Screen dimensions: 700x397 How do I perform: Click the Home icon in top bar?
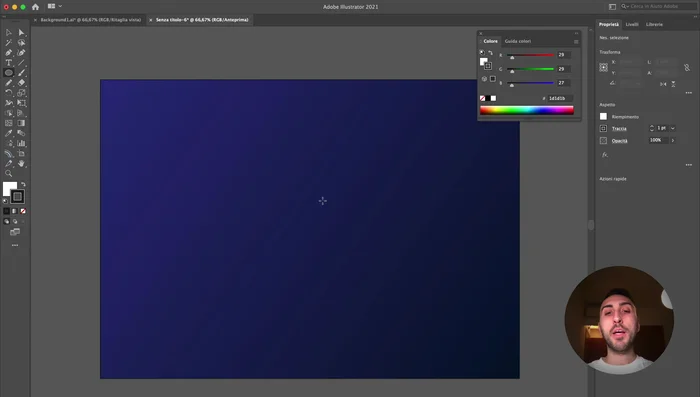[35, 7]
